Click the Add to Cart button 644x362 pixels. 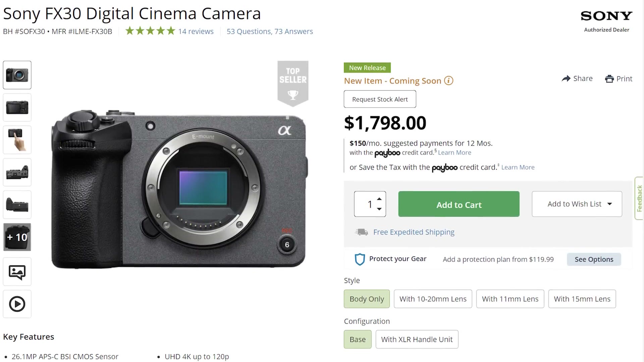coord(459,204)
